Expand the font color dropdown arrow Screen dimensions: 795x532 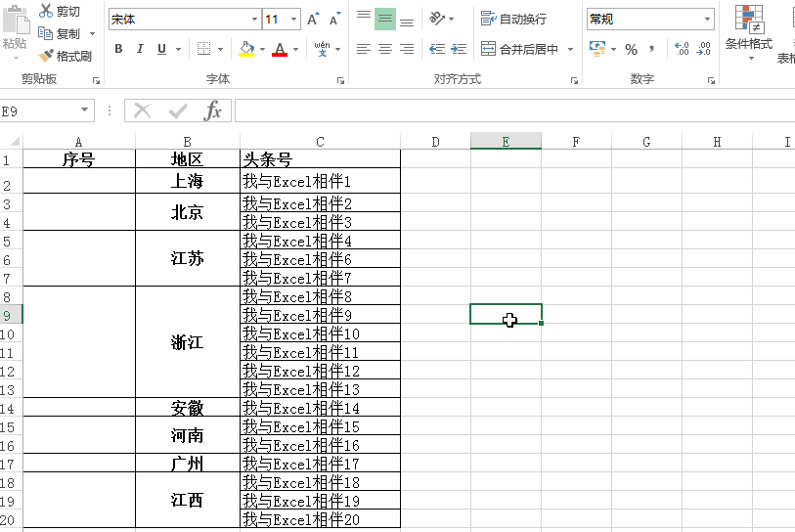tap(295, 49)
